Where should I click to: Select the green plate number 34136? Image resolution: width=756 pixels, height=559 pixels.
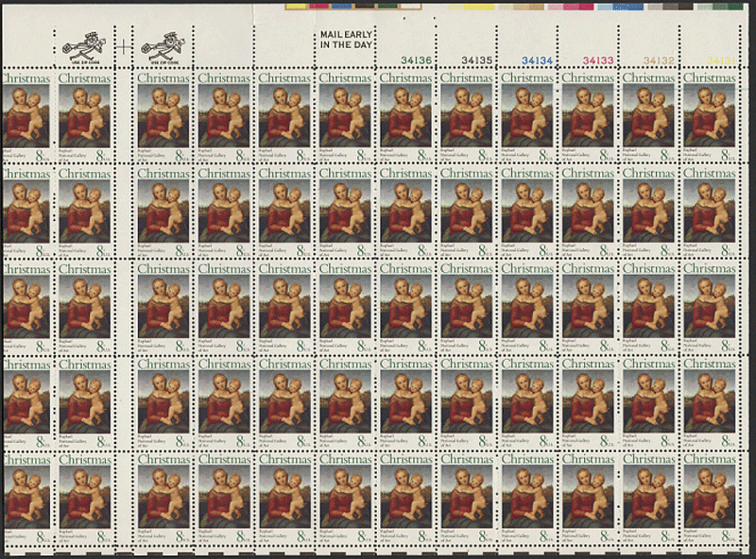tap(417, 60)
